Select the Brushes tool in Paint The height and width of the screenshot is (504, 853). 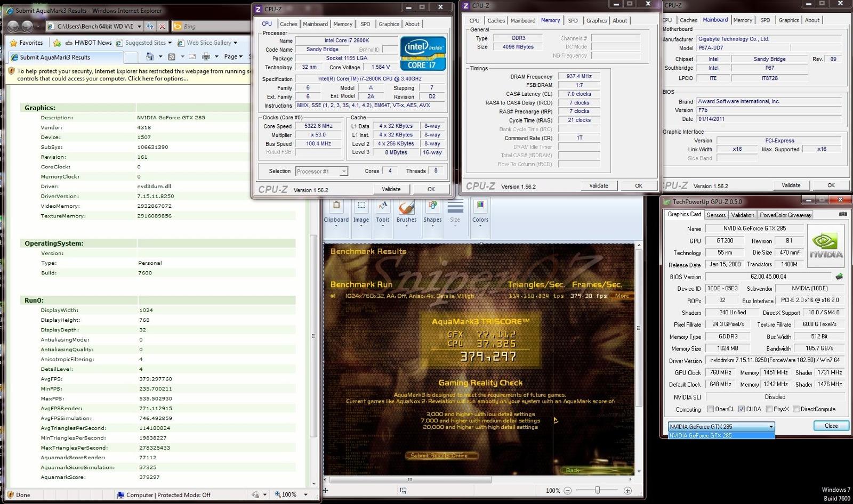[x=406, y=214]
